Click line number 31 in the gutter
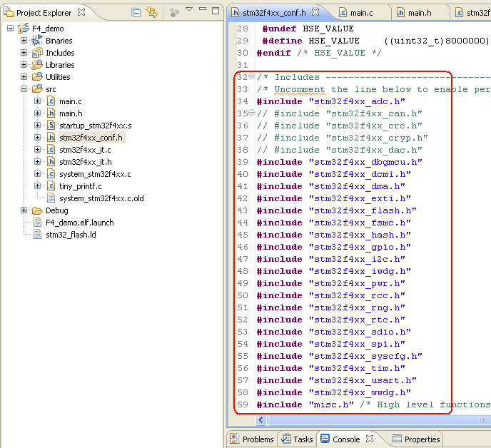Screen dimensions: 491x448 click(243, 65)
